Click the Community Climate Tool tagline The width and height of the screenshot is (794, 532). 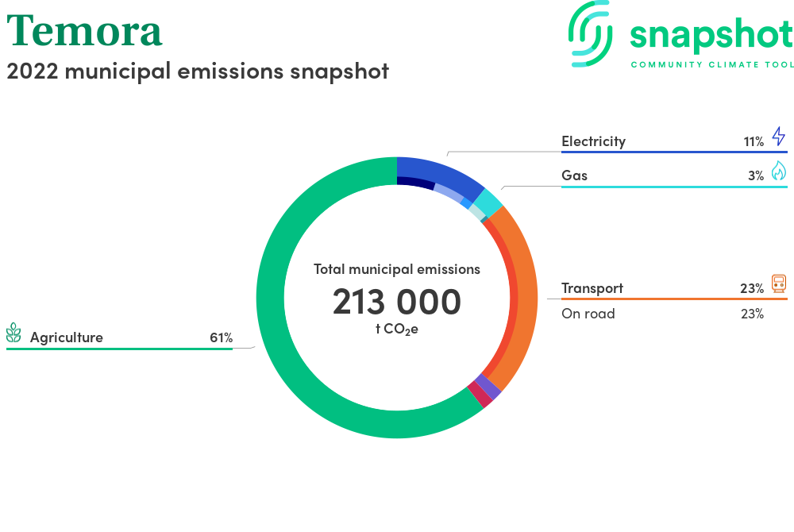click(712, 65)
